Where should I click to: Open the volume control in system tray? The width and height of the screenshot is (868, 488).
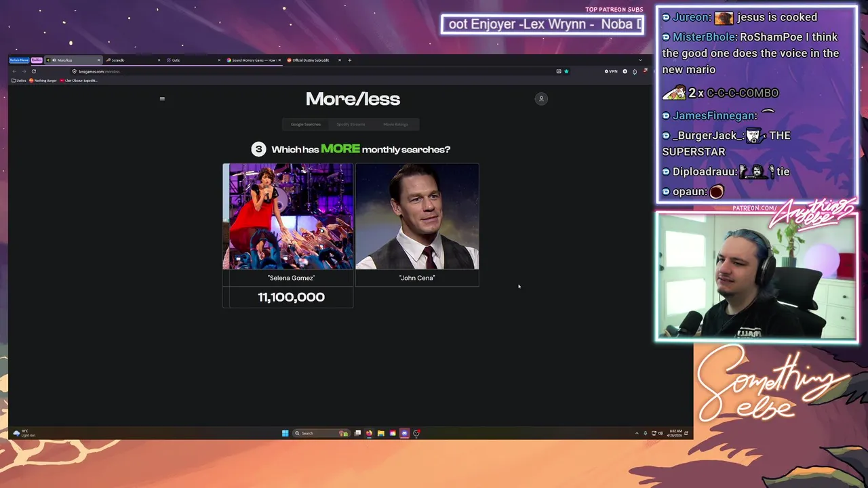point(660,433)
